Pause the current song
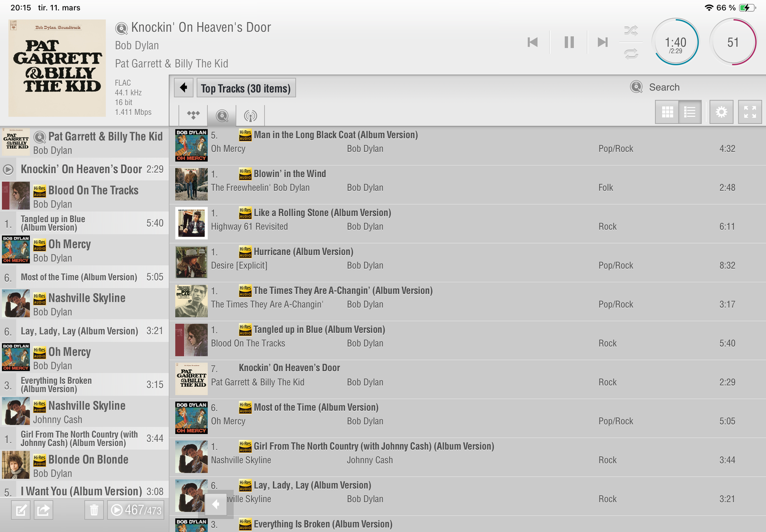 [569, 42]
